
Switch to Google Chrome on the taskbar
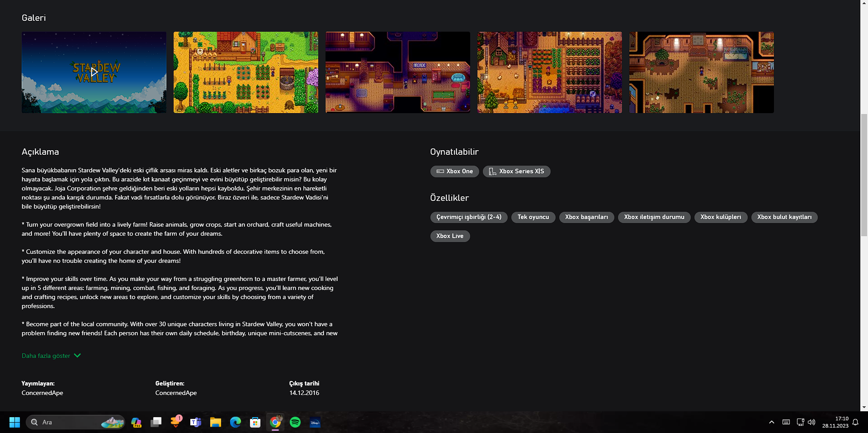[x=275, y=422]
